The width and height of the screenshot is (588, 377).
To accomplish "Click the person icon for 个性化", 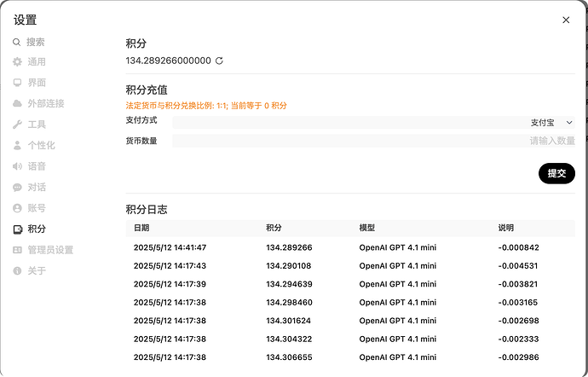I will (17, 145).
